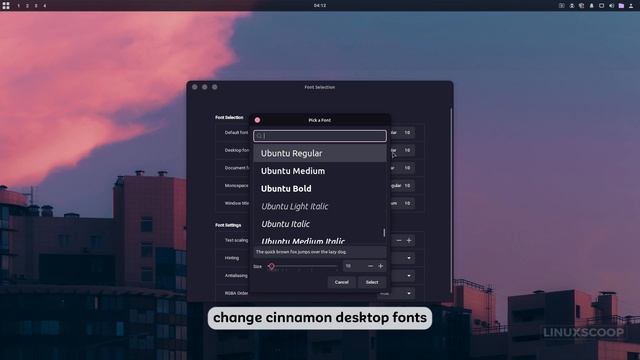Click the square window icon in the tray
Viewport: 640px width, 360px height.
coord(601,6)
